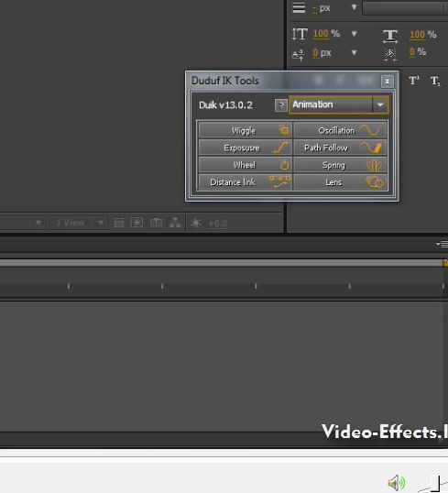The height and width of the screenshot is (493, 448).
Task: Click the exposure value +0.0
Action: [217, 224]
